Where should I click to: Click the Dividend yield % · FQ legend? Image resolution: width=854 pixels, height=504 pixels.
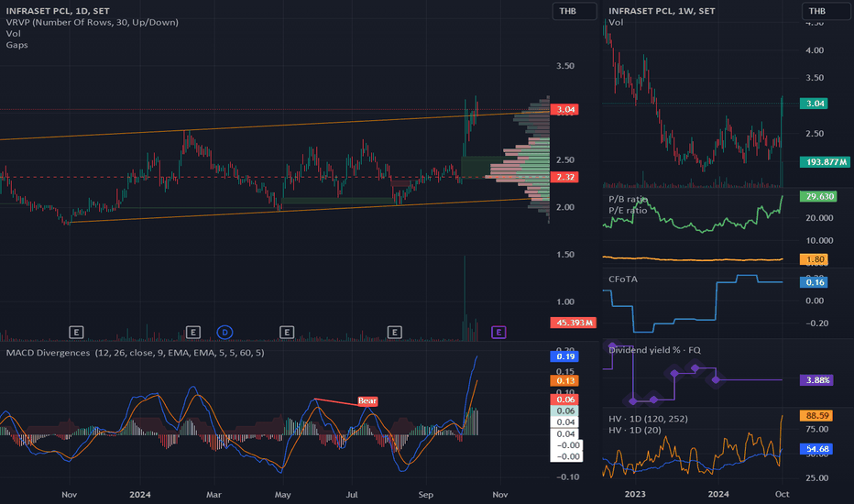click(654, 350)
